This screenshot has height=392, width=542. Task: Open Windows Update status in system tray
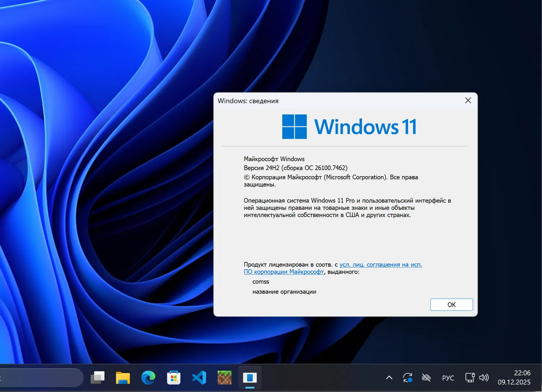tap(408, 378)
